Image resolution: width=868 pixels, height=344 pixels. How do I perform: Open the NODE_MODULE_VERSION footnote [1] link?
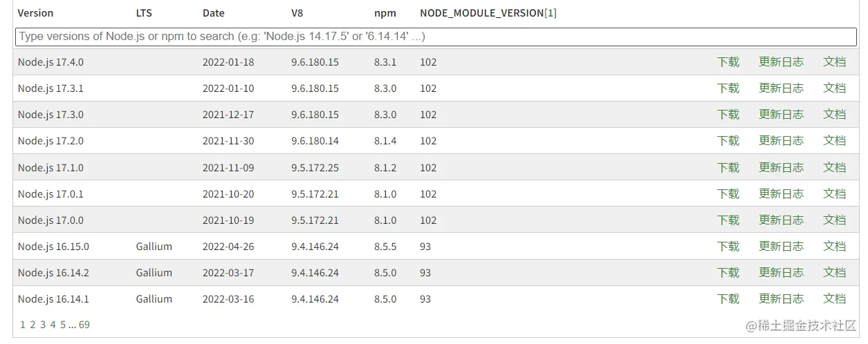[551, 13]
